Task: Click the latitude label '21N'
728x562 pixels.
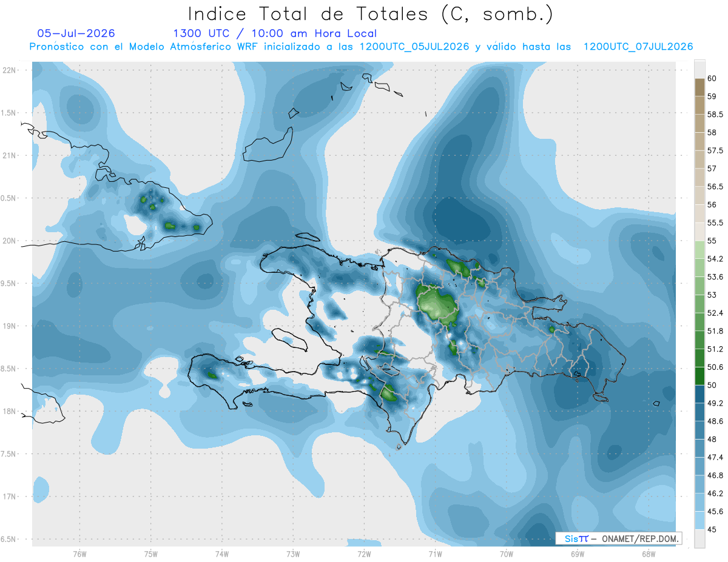Action: (10, 156)
